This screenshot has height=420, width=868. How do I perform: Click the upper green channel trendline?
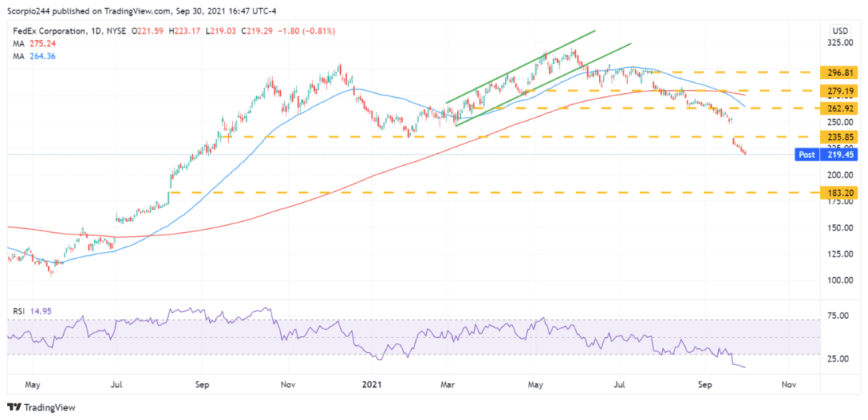pos(520,66)
